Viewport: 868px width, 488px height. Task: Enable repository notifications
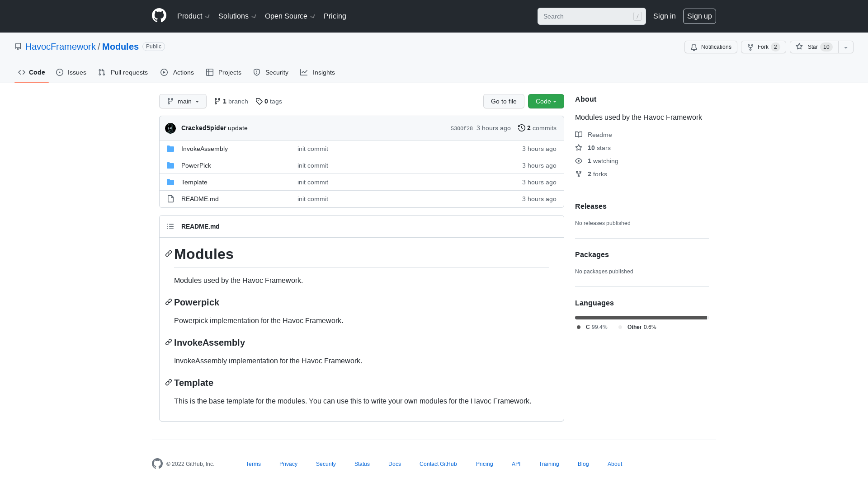click(711, 47)
